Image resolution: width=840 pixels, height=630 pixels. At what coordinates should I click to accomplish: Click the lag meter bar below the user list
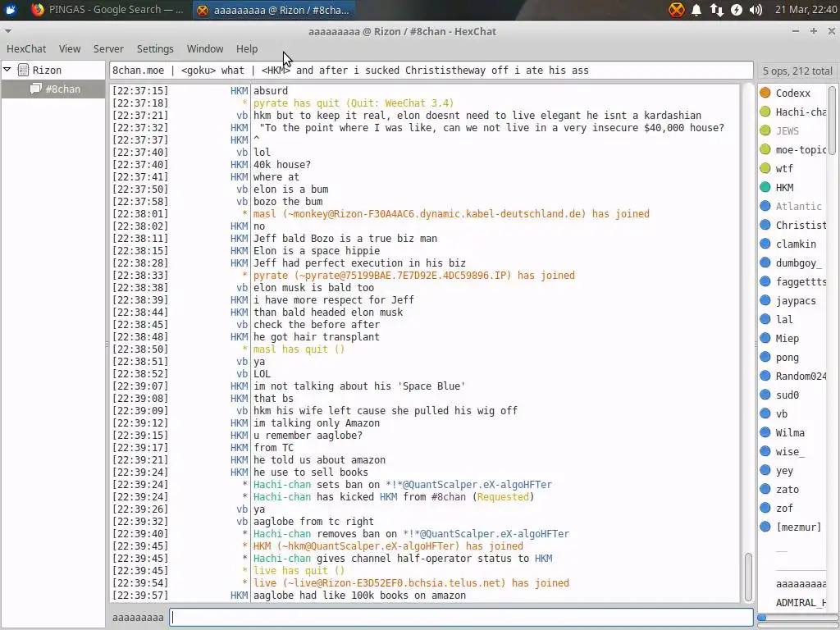click(x=797, y=618)
